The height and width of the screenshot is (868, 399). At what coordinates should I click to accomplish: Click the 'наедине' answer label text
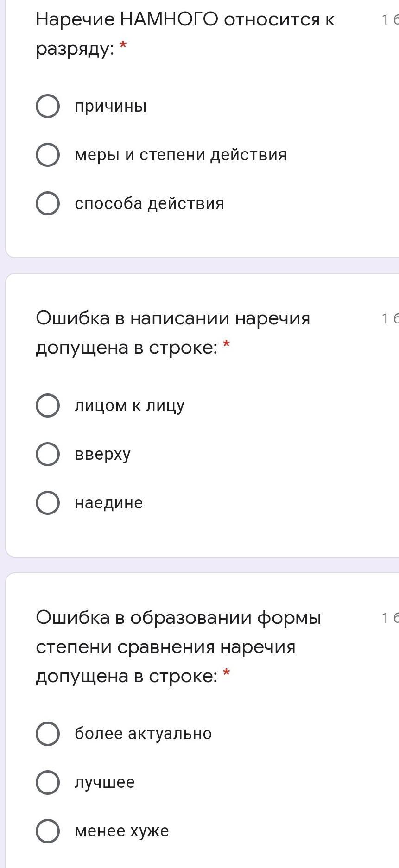click(x=109, y=503)
